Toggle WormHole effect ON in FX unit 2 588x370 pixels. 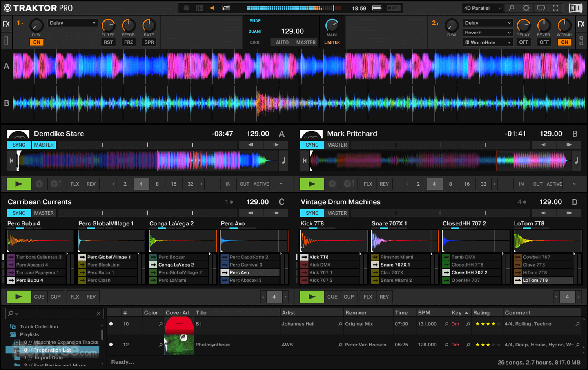click(x=564, y=42)
